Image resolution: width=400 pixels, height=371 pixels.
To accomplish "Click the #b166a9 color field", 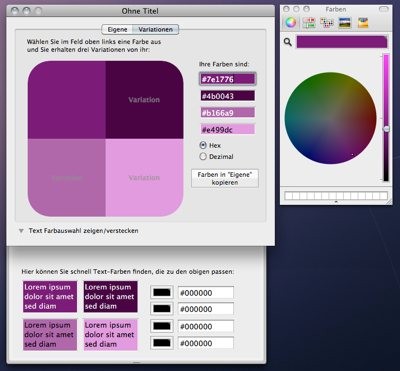I will tap(228, 113).
